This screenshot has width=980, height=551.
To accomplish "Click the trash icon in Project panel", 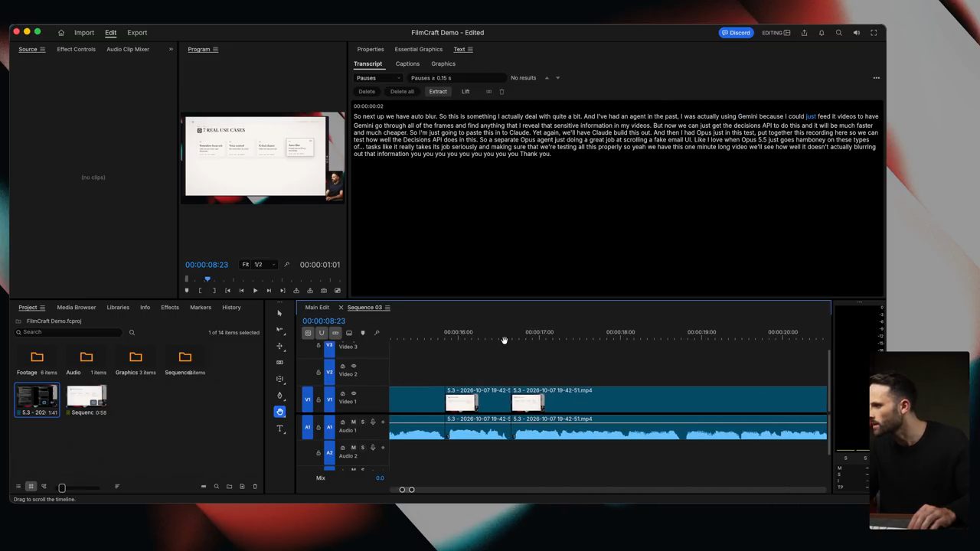I will pyautogui.click(x=255, y=487).
